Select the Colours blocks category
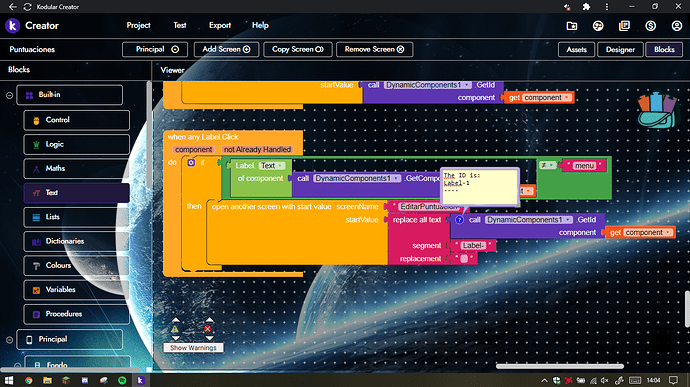 pyautogui.click(x=77, y=265)
